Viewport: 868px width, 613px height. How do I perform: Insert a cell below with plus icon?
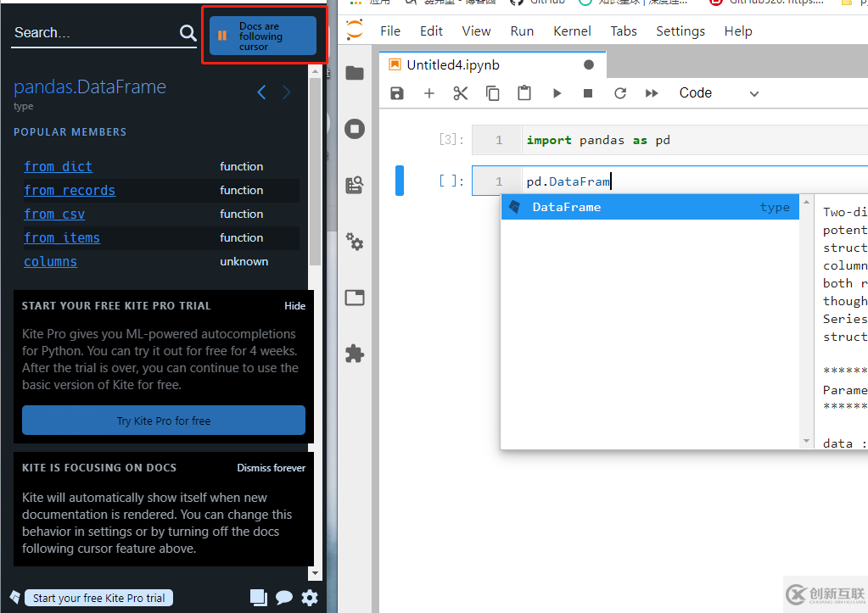pyautogui.click(x=429, y=93)
